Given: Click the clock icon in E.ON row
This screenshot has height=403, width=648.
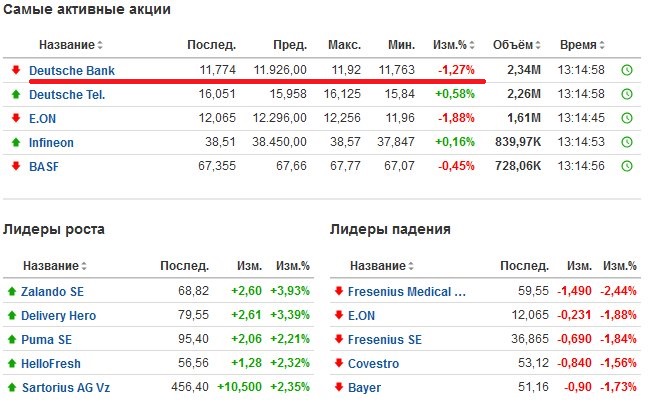Looking at the screenshot, I should click(x=627, y=118).
